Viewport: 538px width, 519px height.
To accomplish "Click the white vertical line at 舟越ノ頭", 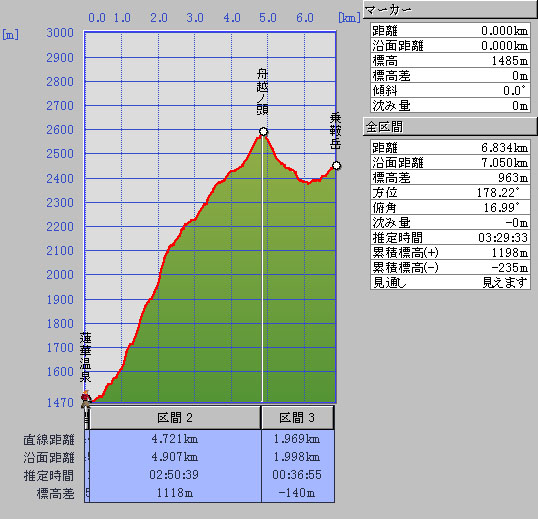I will click(262, 269).
